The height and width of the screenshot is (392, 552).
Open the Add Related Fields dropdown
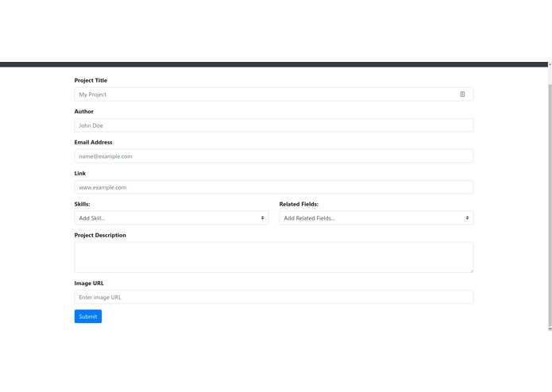pyautogui.click(x=376, y=218)
